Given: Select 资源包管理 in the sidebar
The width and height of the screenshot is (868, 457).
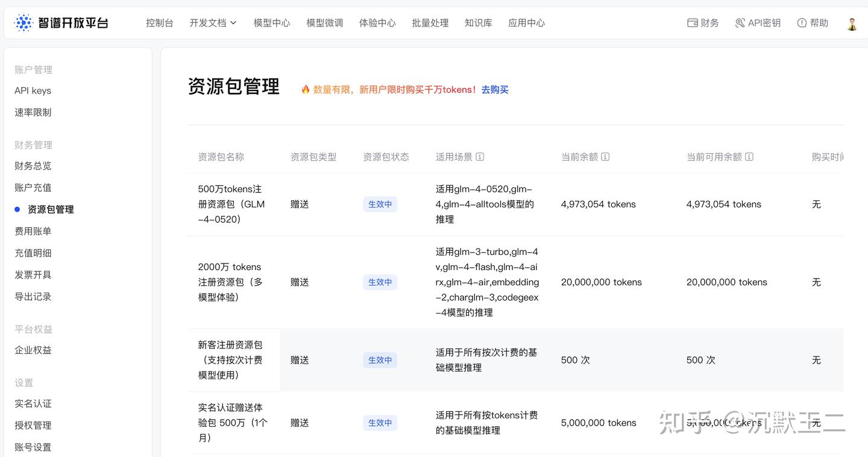Looking at the screenshot, I should pos(51,209).
